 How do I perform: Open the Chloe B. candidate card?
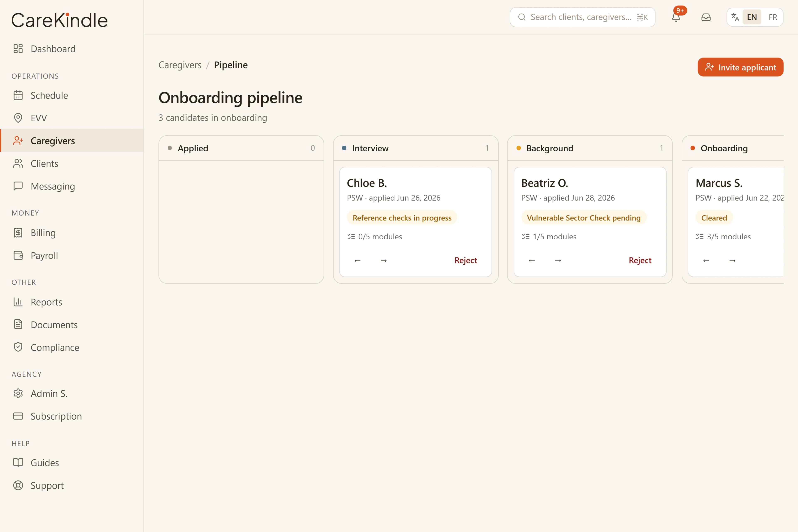[x=416, y=222]
